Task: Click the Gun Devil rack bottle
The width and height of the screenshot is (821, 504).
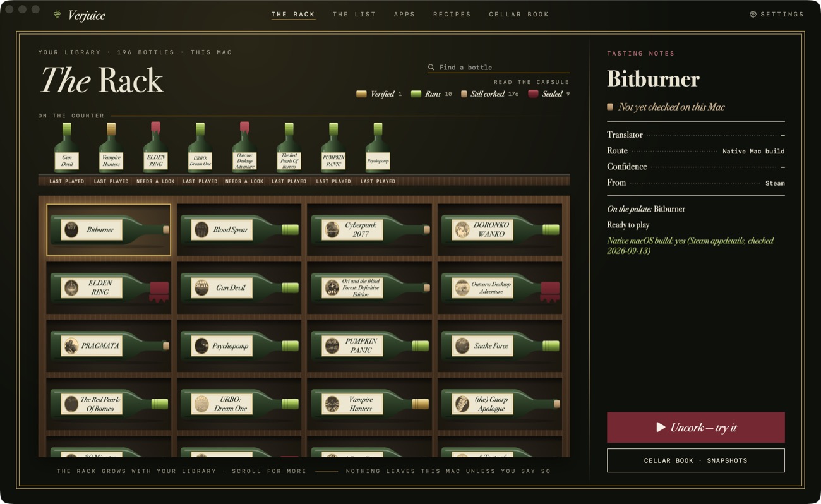Action: pyautogui.click(x=239, y=288)
